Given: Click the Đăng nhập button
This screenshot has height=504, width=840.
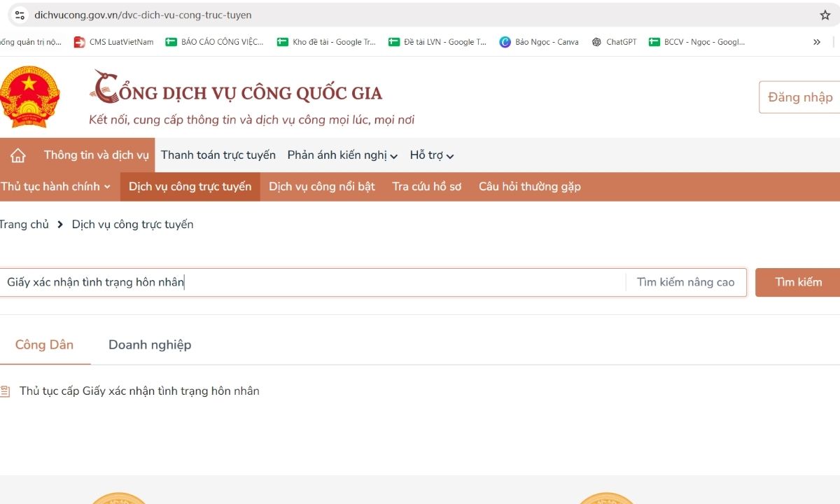Looking at the screenshot, I should coord(800,97).
